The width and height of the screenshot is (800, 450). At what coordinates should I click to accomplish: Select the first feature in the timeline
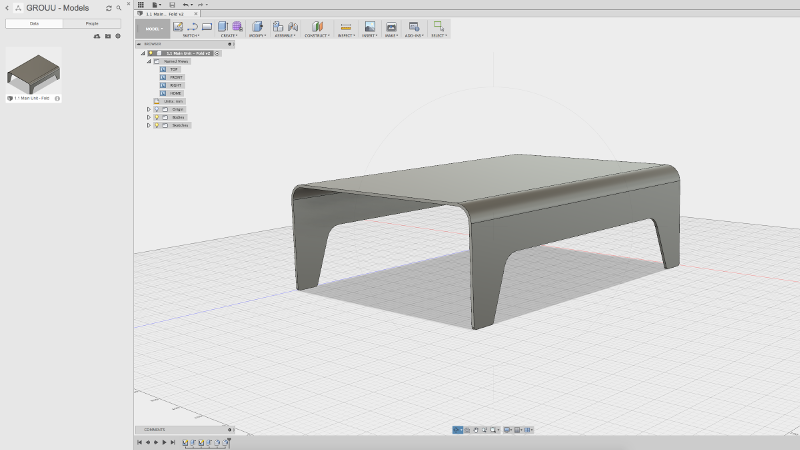pyautogui.click(x=185, y=442)
